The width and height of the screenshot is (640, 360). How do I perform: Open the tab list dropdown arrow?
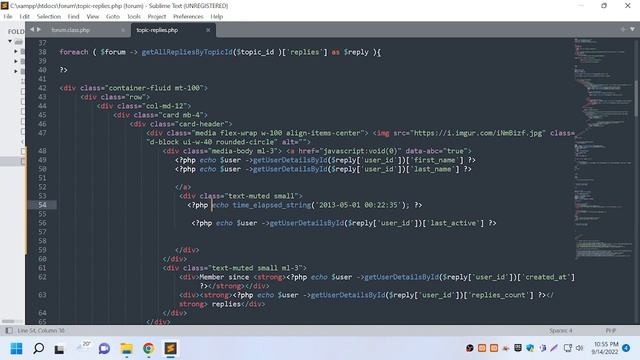(632, 29)
